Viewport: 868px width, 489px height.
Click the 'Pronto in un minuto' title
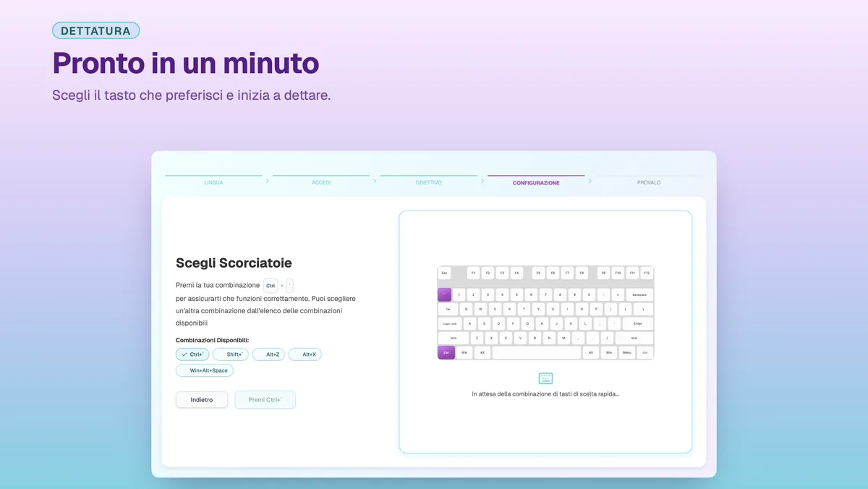point(185,64)
